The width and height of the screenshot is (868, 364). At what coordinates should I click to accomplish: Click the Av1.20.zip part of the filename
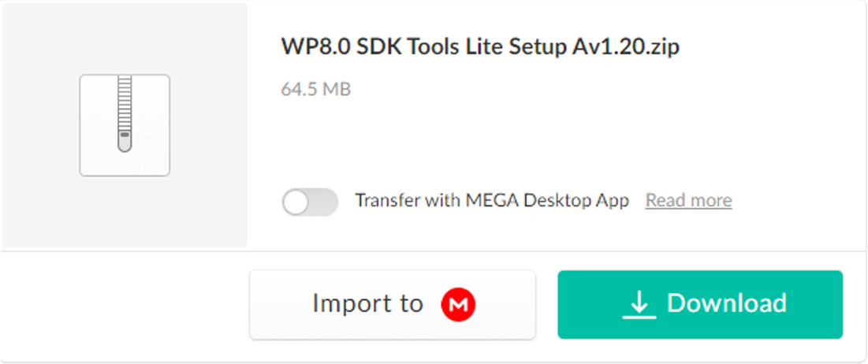pyautogui.click(x=622, y=46)
